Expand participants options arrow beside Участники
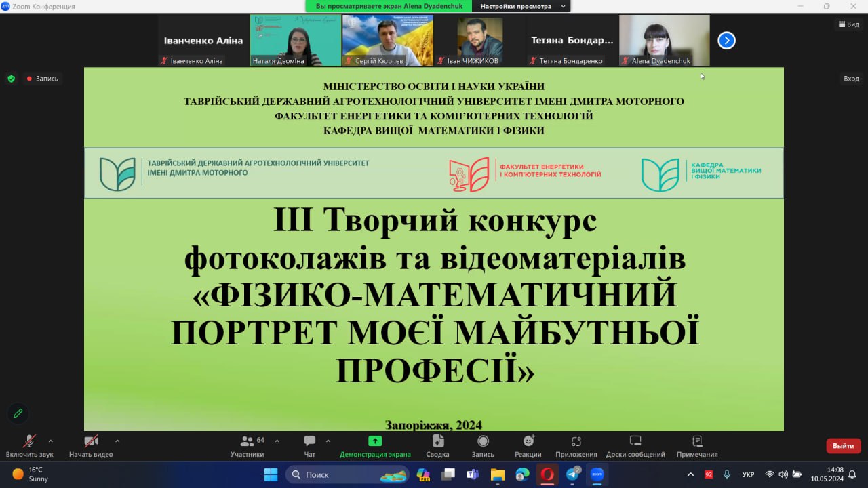Viewport: 868px width, 488px height. coord(277,441)
